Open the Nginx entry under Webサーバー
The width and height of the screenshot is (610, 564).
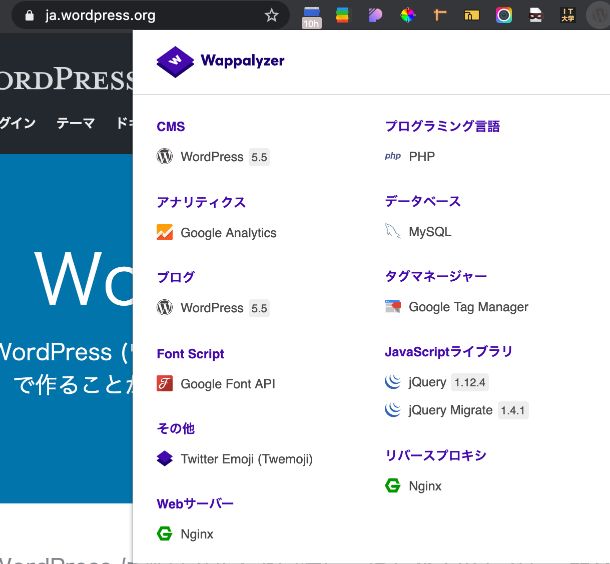pyautogui.click(x=197, y=534)
